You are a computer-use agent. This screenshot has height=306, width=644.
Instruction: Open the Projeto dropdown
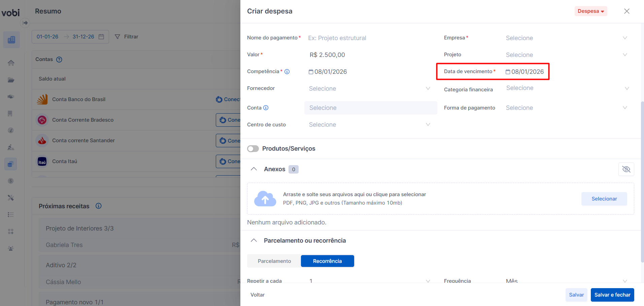566,55
